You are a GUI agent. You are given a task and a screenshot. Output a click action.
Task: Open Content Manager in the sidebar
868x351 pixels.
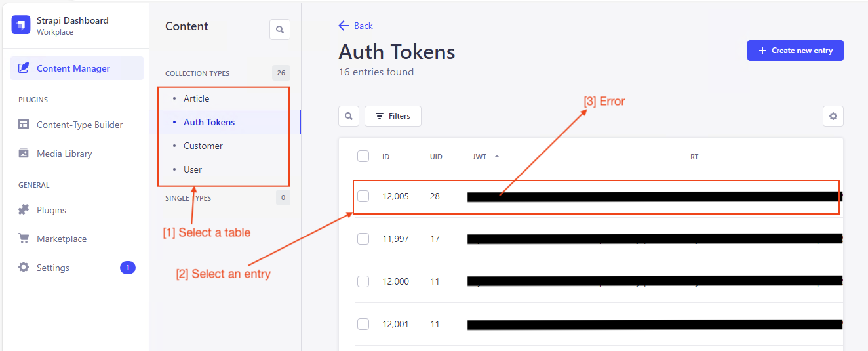(73, 68)
